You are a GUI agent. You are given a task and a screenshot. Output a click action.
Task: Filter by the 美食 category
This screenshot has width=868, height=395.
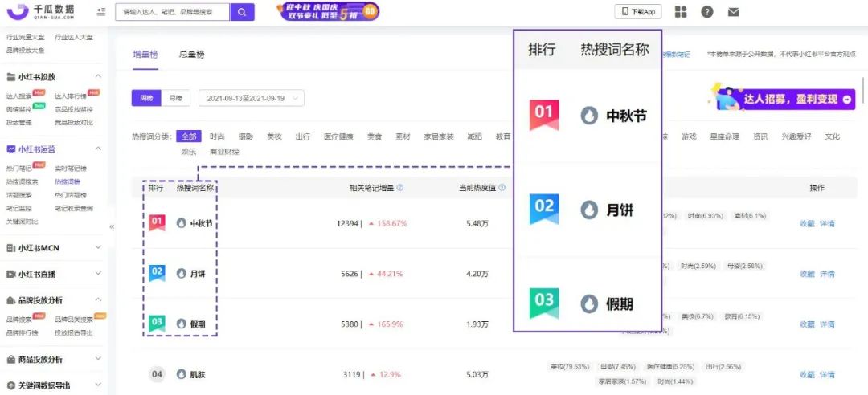tap(375, 136)
